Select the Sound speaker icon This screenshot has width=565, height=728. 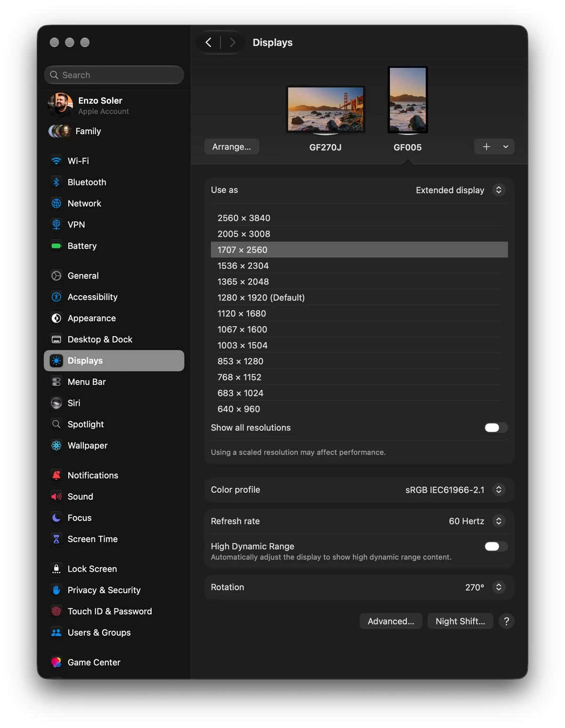(x=56, y=497)
